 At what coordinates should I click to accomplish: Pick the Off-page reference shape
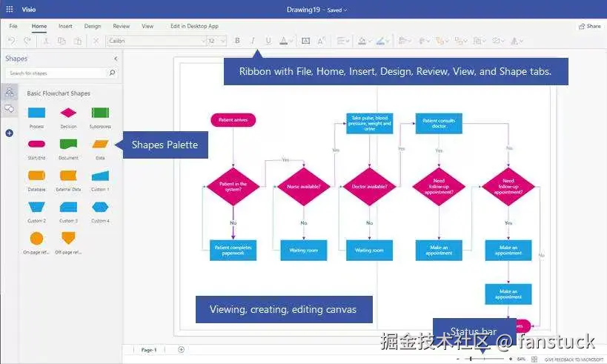pos(68,238)
